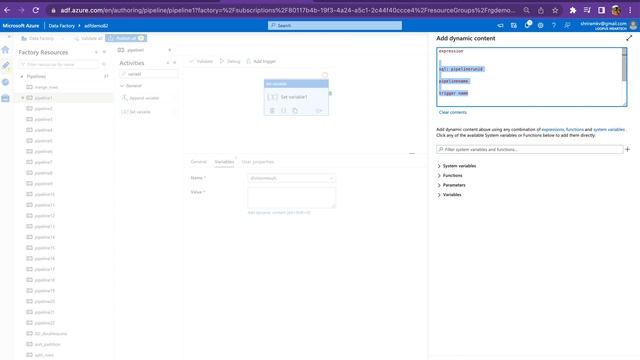Image resolution: width=640 pixels, height=360 pixels.
Task: Go back with browser back arrow
Action: [7, 10]
